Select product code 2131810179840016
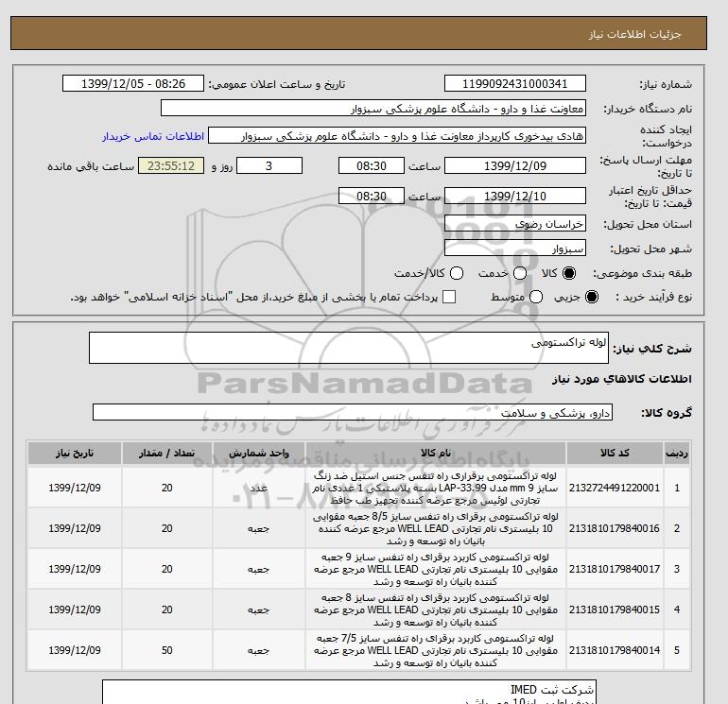The width and height of the screenshot is (728, 704). [615, 528]
